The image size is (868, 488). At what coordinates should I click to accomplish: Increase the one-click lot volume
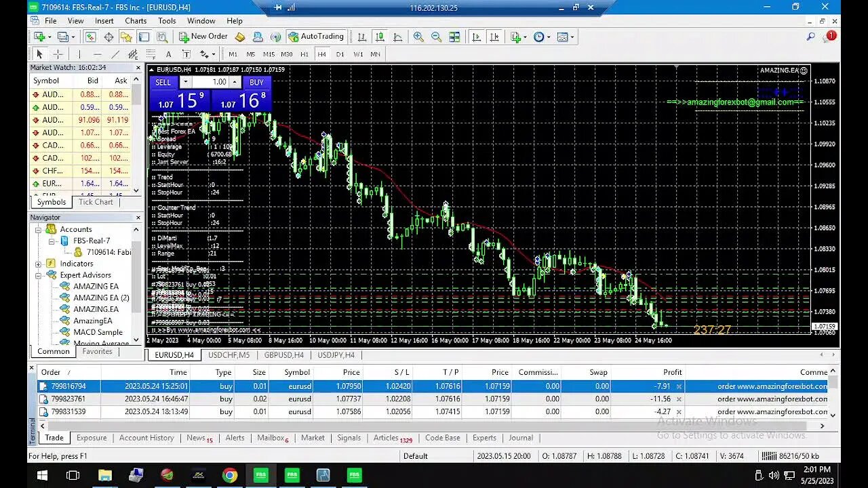click(x=235, y=82)
